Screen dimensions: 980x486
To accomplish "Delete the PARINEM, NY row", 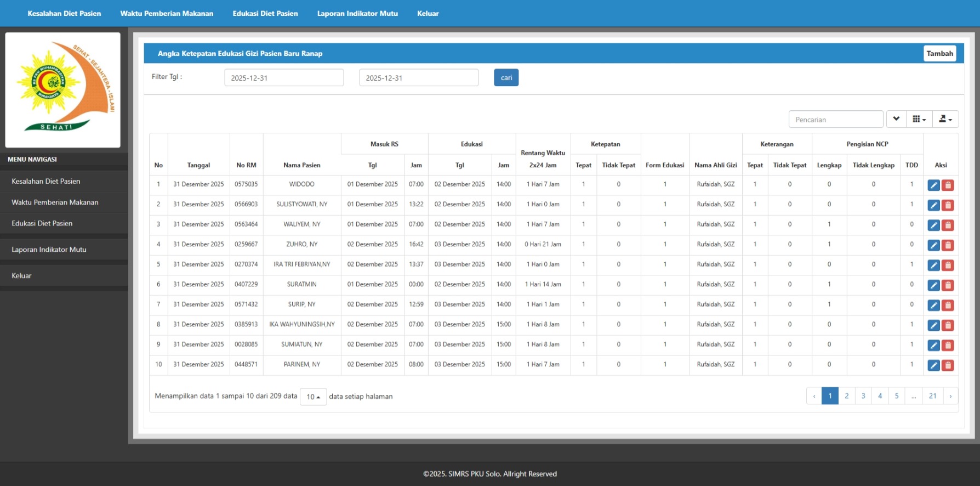I will 948,365.
